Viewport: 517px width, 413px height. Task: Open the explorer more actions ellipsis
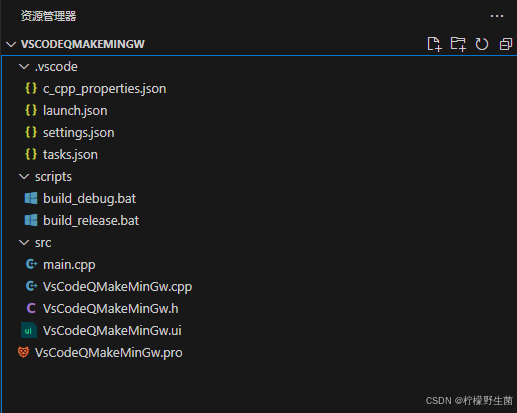[497, 16]
